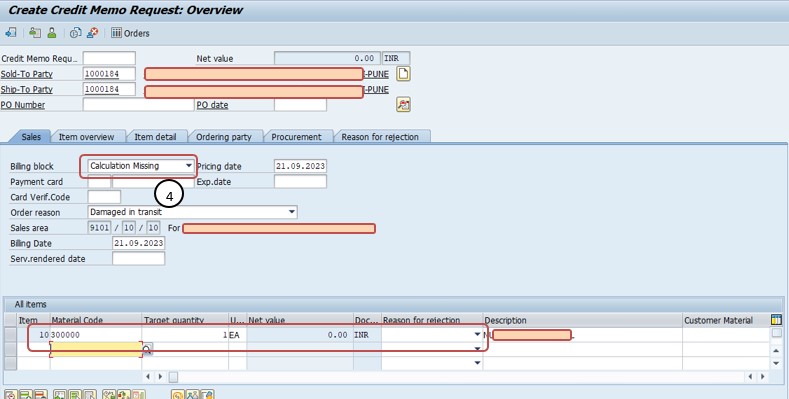Open the Reason for rejection tab
This screenshot has height=399, width=789.
380,136
